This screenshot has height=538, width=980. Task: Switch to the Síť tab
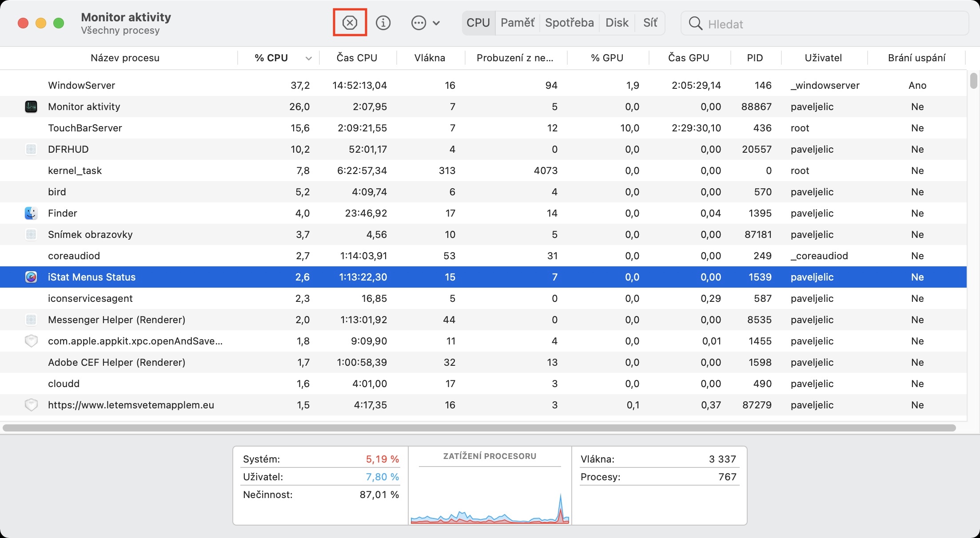click(x=650, y=23)
